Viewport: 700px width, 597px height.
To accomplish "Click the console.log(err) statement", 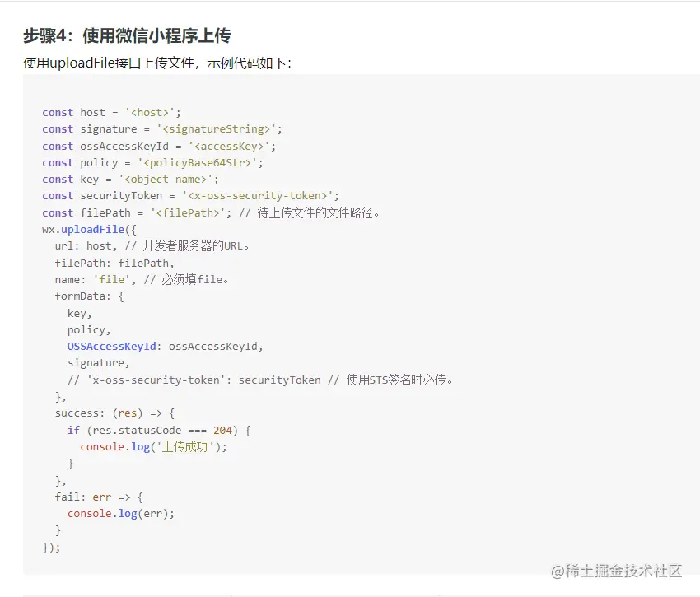I will (x=119, y=513).
